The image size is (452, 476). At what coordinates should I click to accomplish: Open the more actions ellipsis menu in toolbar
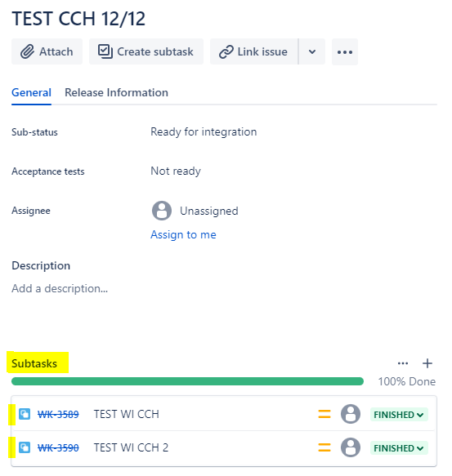(x=345, y=52)
